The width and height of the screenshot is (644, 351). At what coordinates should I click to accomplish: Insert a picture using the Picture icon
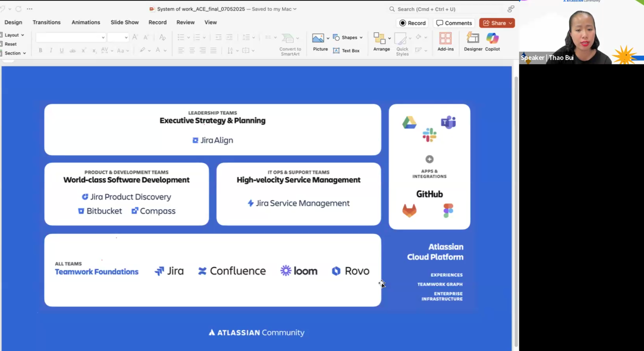pos(318,38)
